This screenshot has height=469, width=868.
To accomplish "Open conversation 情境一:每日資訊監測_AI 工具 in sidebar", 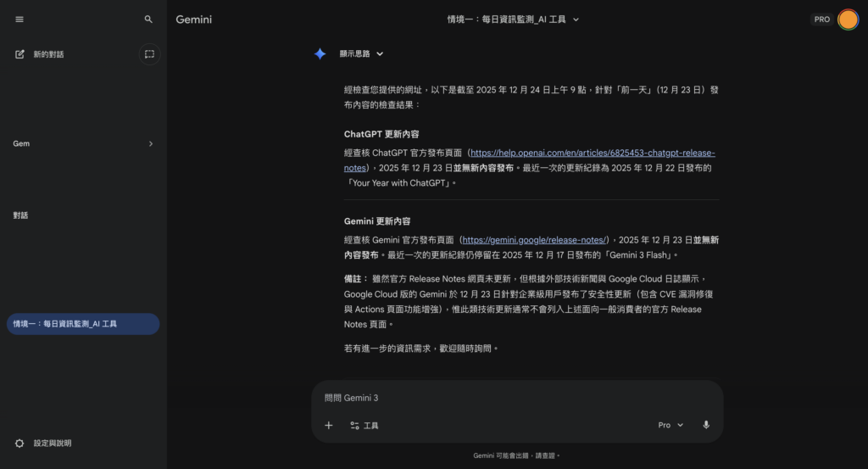I will coord(83,324).
